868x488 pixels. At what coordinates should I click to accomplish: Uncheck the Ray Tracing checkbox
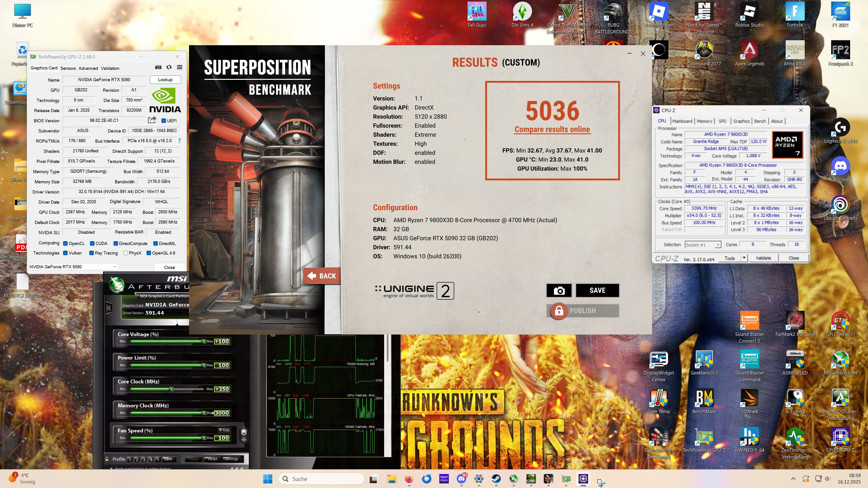[91, 253]
